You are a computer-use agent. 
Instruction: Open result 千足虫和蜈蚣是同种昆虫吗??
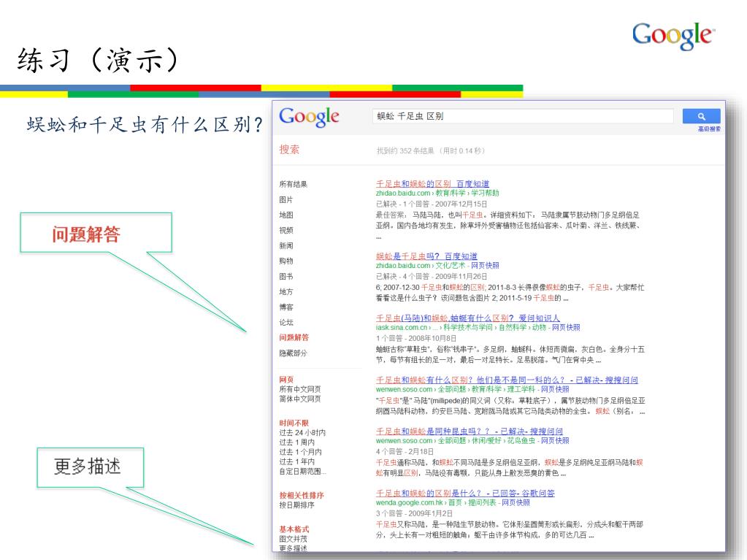pos(470,431)
